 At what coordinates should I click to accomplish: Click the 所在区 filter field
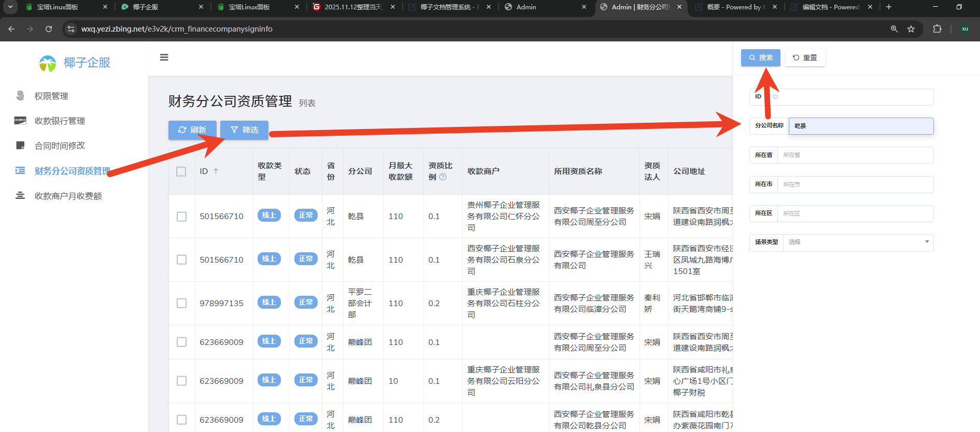click(855, 213)
